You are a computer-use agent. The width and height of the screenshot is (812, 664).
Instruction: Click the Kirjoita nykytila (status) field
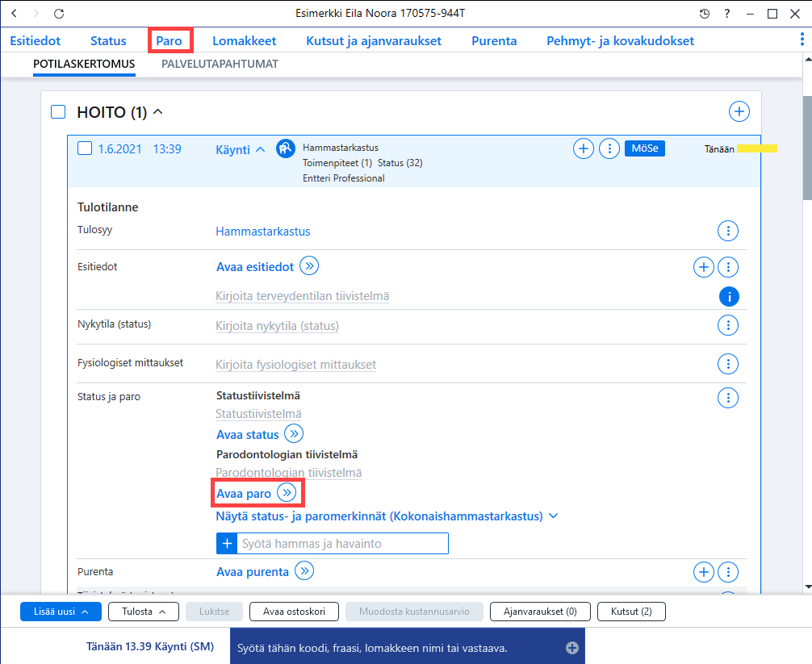[x=277, y=326]
